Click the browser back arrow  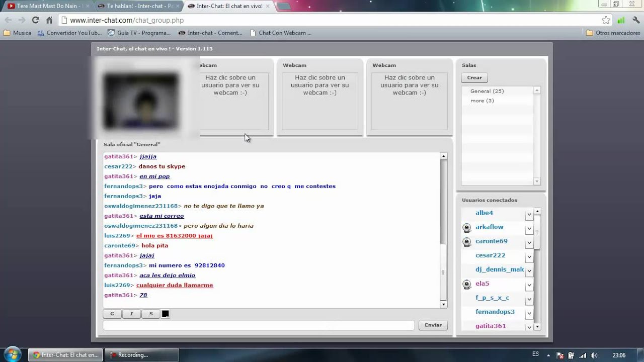pos(8,20)
